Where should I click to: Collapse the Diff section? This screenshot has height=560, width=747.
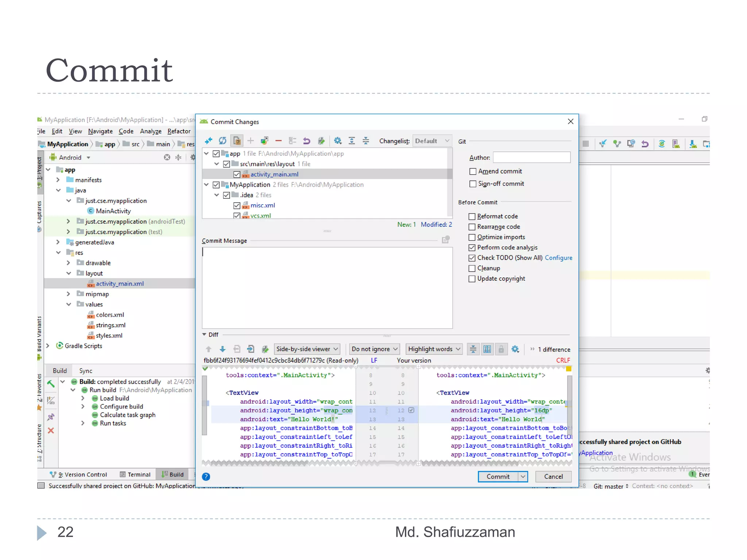click(x=204, y=334)
